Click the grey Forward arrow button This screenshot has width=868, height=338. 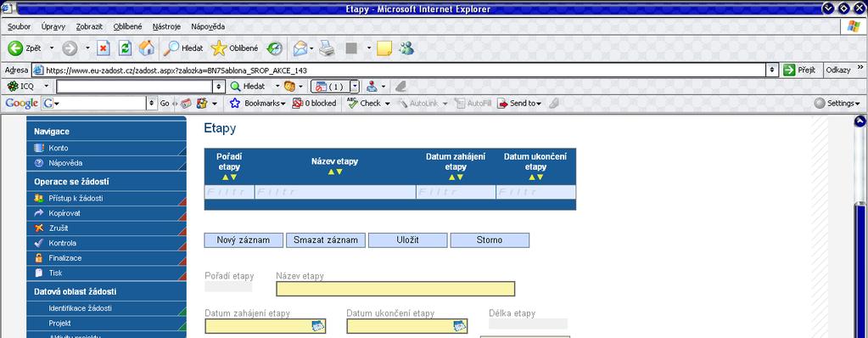click(70, 48)
